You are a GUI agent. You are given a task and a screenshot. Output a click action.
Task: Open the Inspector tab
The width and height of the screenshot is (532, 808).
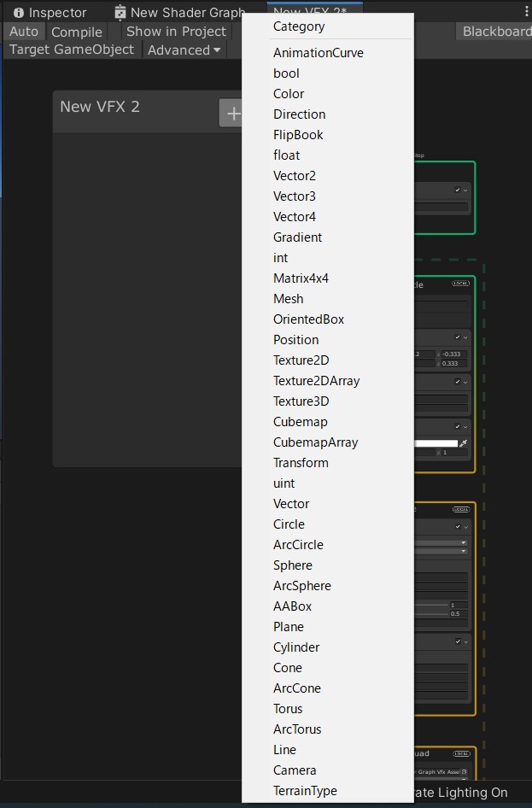50,12
